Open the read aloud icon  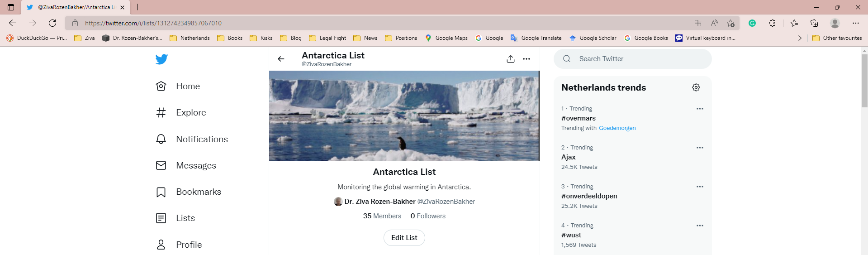click(x=714, y=23)
